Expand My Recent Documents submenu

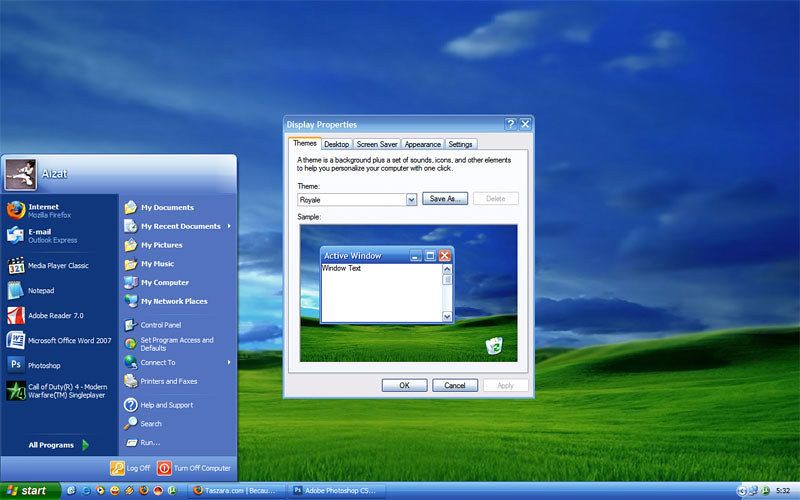[x=178, y=226]
